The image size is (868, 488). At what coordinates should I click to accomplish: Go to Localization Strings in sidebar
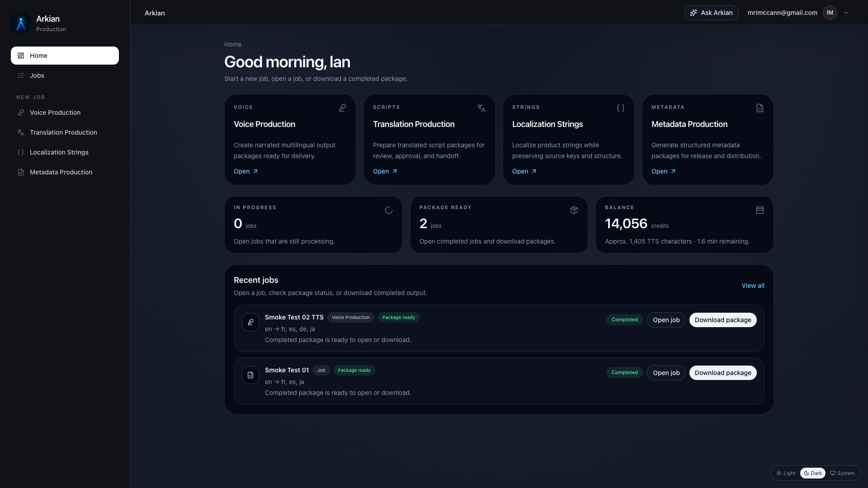pyautogui.click(x=59, y=152)
